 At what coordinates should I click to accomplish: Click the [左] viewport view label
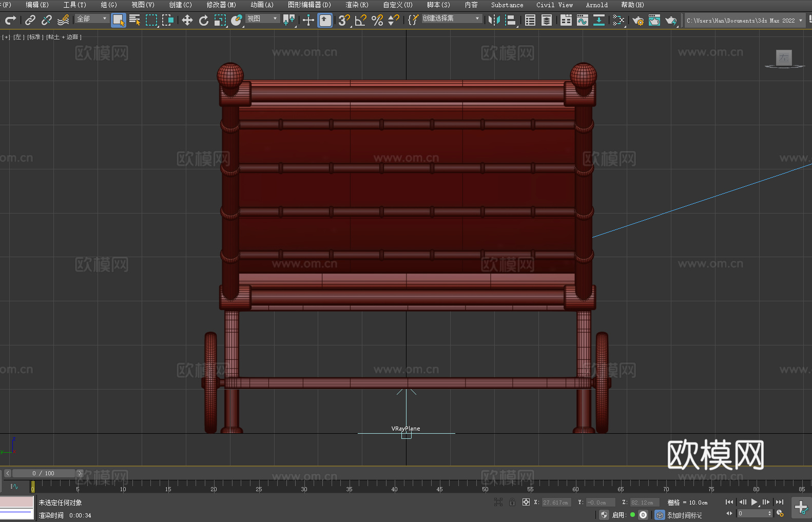18,37
